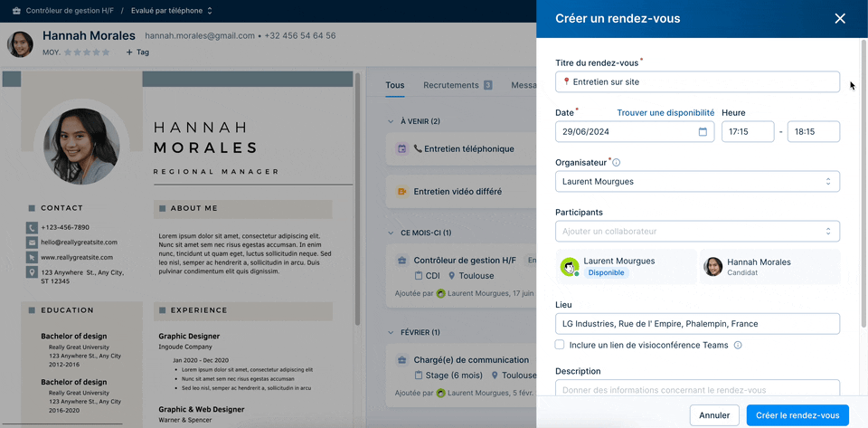
Task: Click the Entretien vidéo différé camera icon
Action: click(401, 192)
